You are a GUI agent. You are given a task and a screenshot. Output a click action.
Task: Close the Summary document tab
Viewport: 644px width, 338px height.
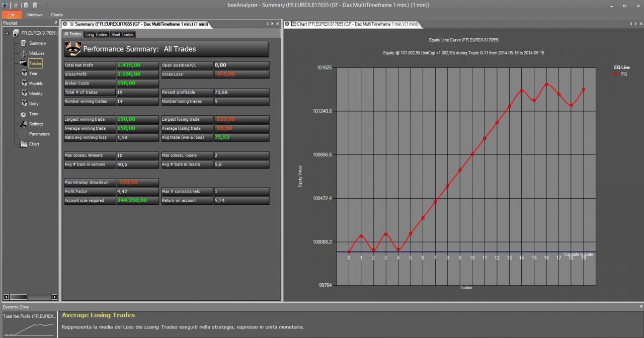tap(65, 24)
